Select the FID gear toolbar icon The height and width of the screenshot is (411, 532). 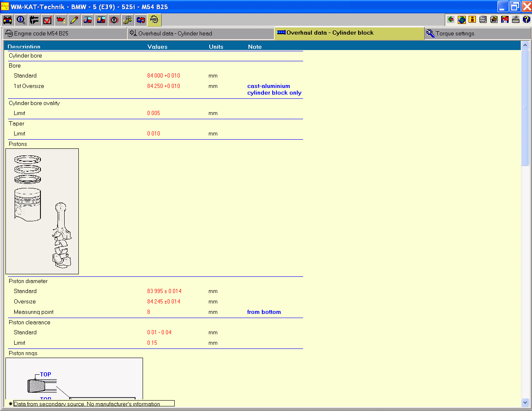(154, 20)
